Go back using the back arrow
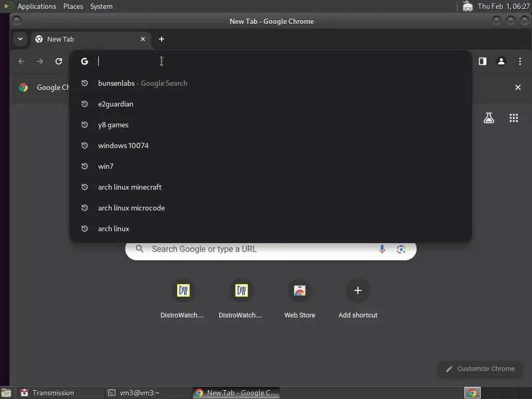532x399 pixels. pos(21,61)
